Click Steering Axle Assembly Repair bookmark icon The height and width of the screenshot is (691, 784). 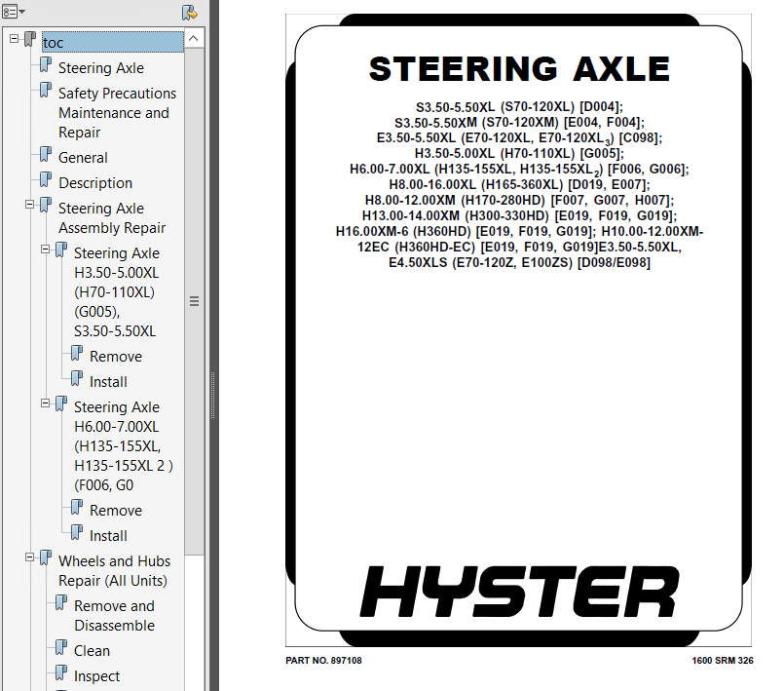click(46, 205)
